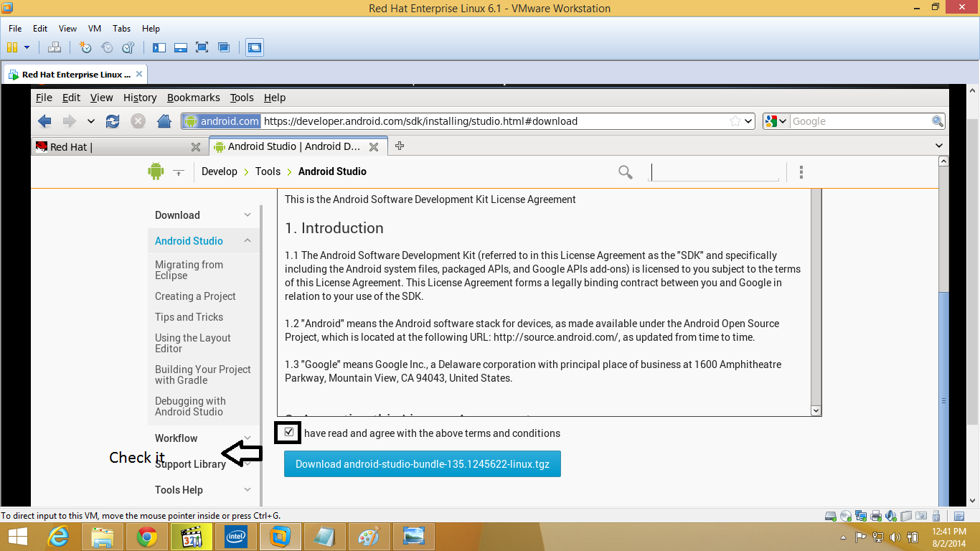Click the search magnifier in Google box
980x551 pixels.
click(937, 121)
